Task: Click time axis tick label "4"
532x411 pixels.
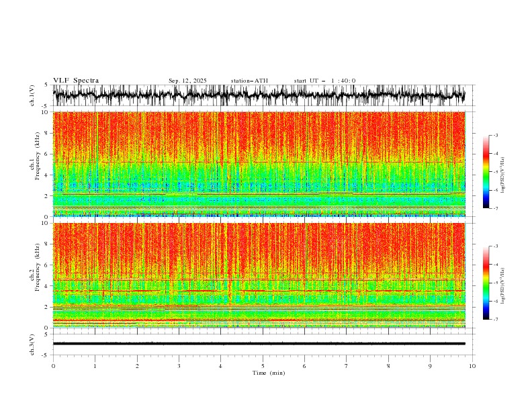Action: point(220,366)
